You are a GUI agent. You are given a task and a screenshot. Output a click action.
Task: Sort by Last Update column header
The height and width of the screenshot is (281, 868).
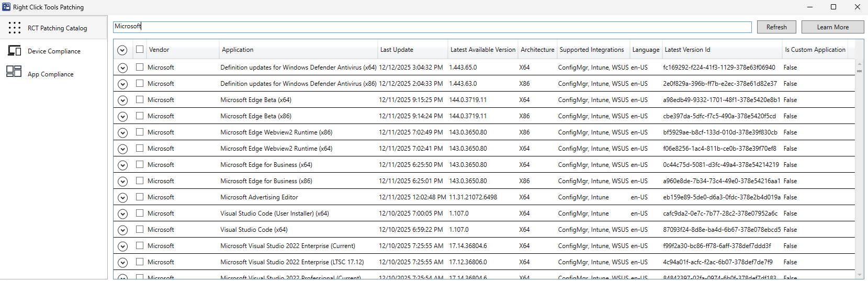tap(413, 50)
